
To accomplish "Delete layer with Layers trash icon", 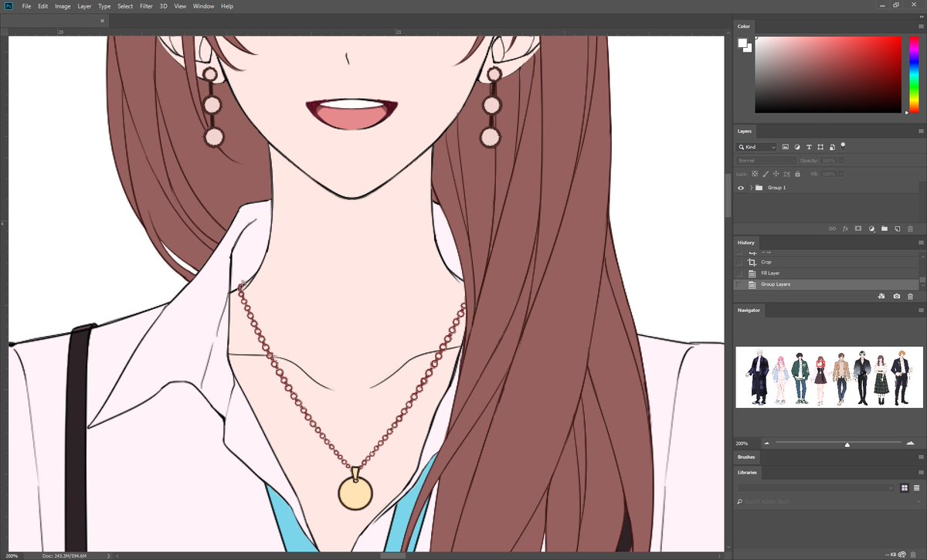I will (x=910, y=229).
